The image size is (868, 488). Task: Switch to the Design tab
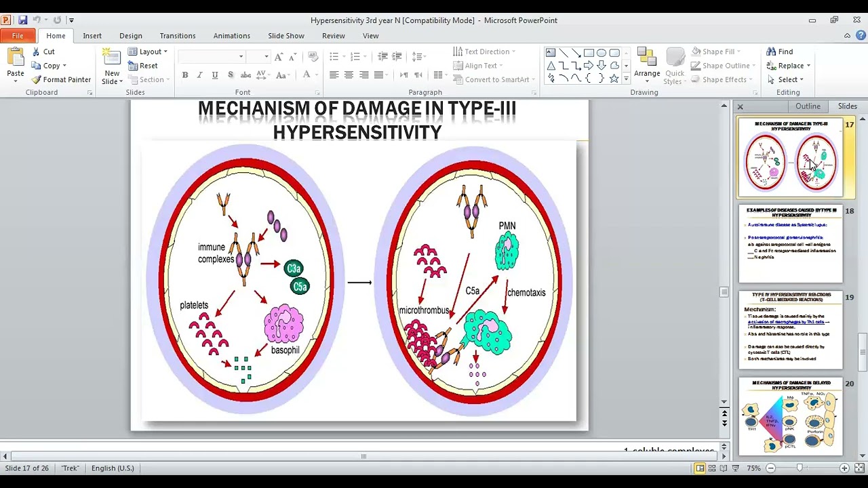coord(131,36)
